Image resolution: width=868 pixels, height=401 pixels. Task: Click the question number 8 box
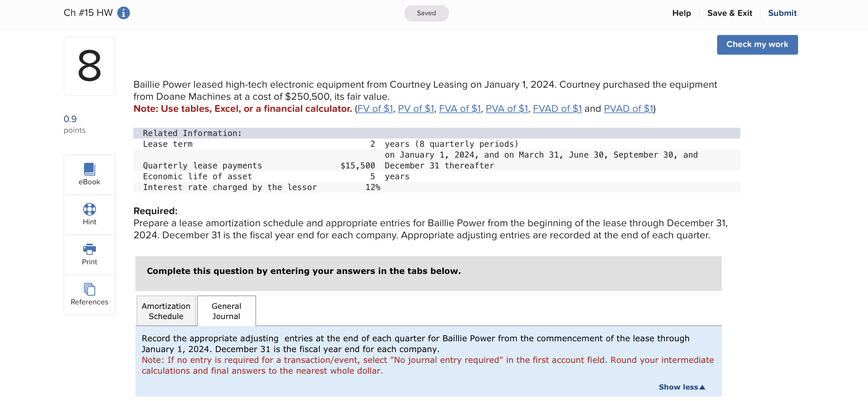89,66
